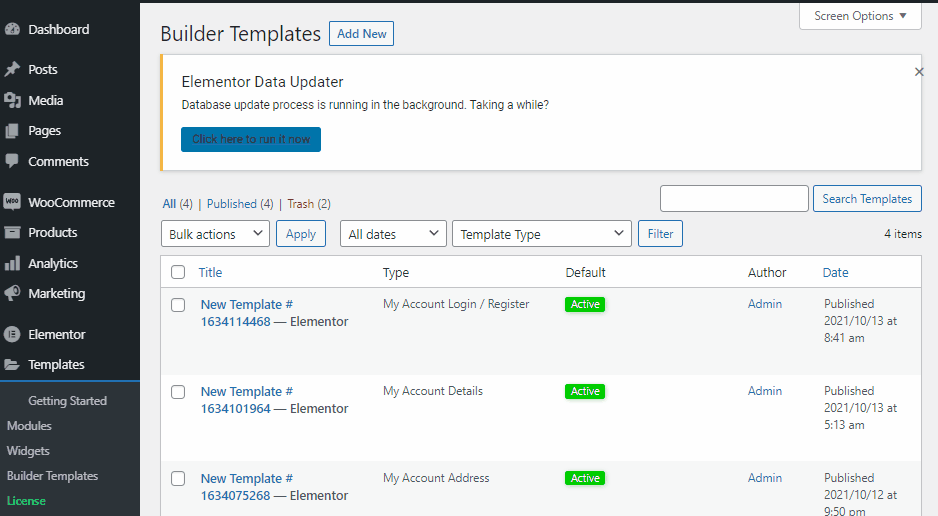
Task: Open Products in the sidebar
Action: [x=53, y=232]
